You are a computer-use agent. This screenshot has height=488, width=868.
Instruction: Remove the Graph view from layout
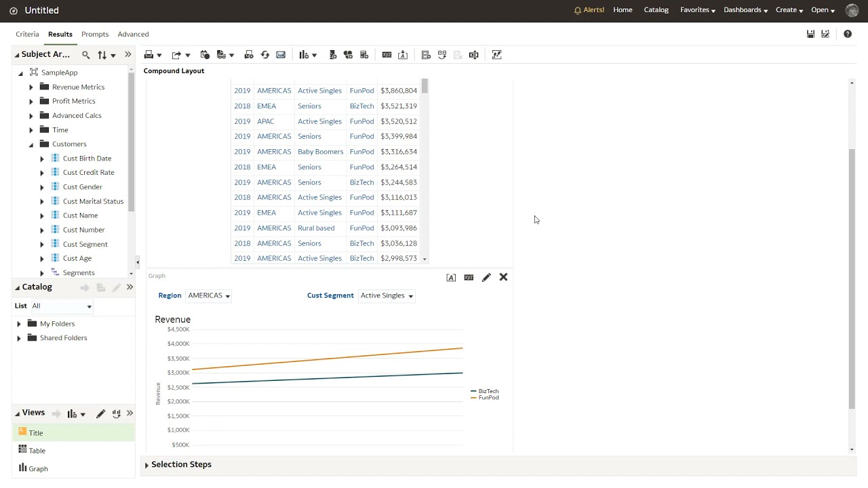[x=503, y=277]
